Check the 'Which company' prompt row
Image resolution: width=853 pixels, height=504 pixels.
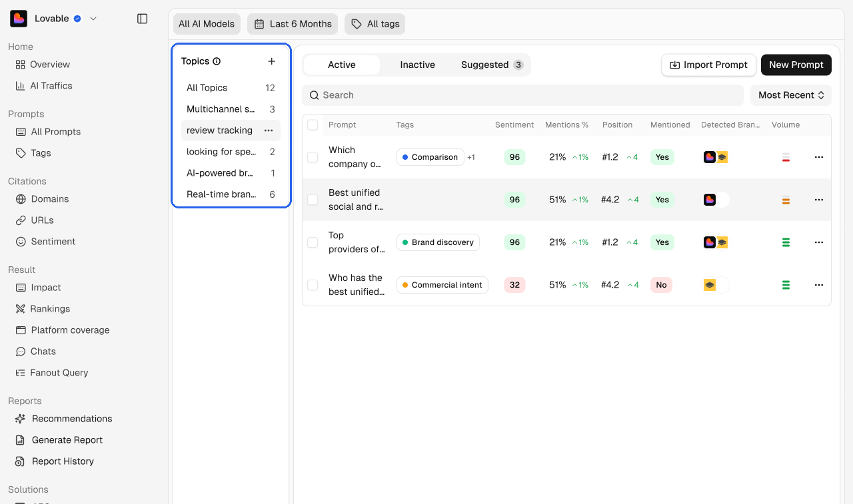[313, 157]
